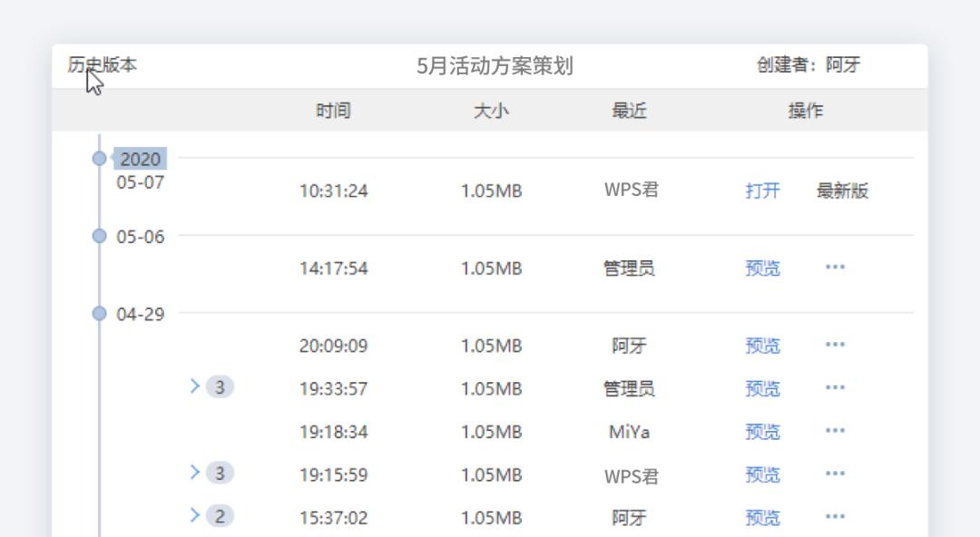This screenshot has width=980, height=537.
Task: Click more options for WPS君's 19:15:59 version
Action: click(834, 474)
